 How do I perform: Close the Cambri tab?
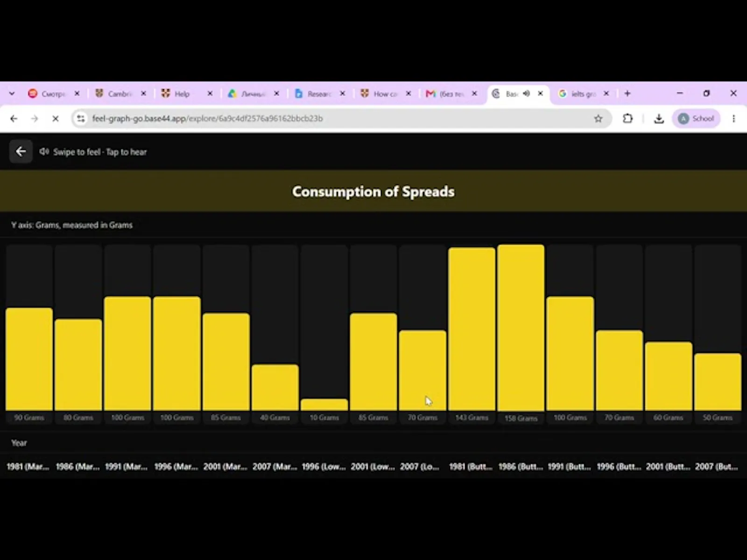(x=143, y=93)
